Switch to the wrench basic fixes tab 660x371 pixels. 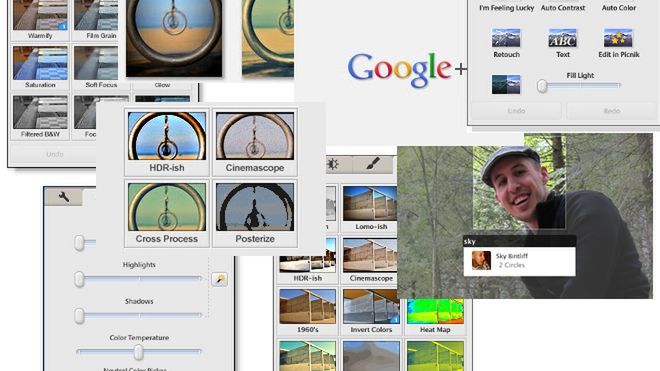[x=64, y=197]
